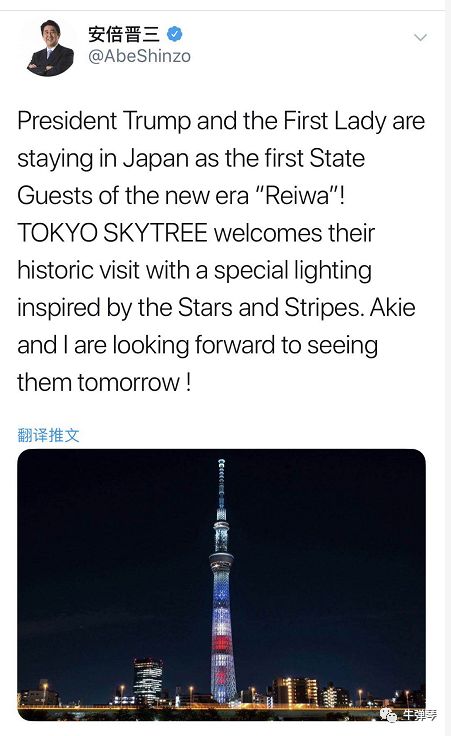451x736 pixels.
Task: Click the 翻译推文 translate tweet link
Action: pyautogui.click(x=48, y=435)
